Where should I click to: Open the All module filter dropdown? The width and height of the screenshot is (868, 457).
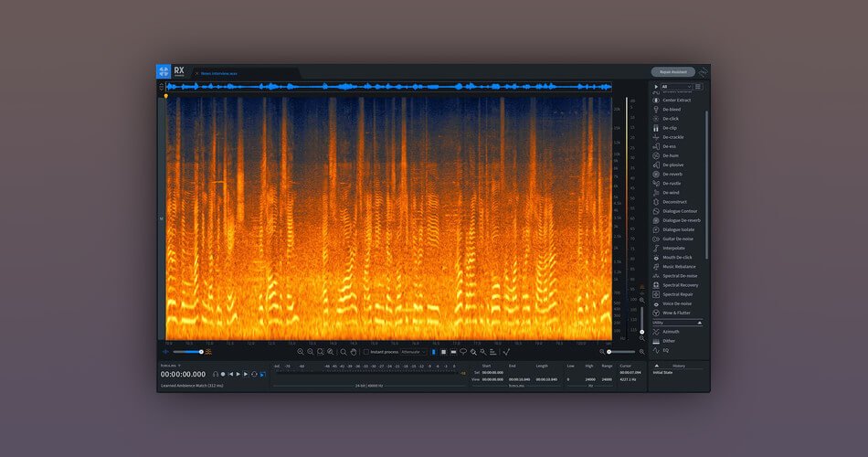click(676, 87)
